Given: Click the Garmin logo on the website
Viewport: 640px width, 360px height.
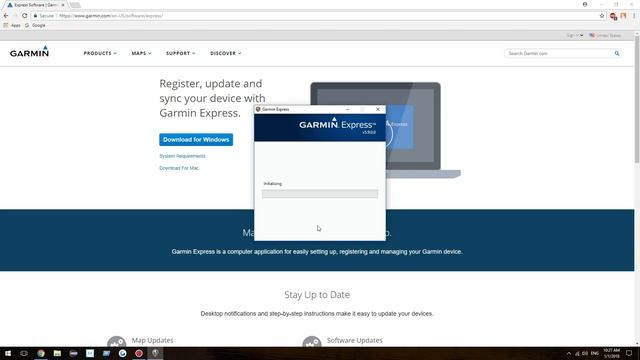Looking at the screenshot, I should point(29,52).
